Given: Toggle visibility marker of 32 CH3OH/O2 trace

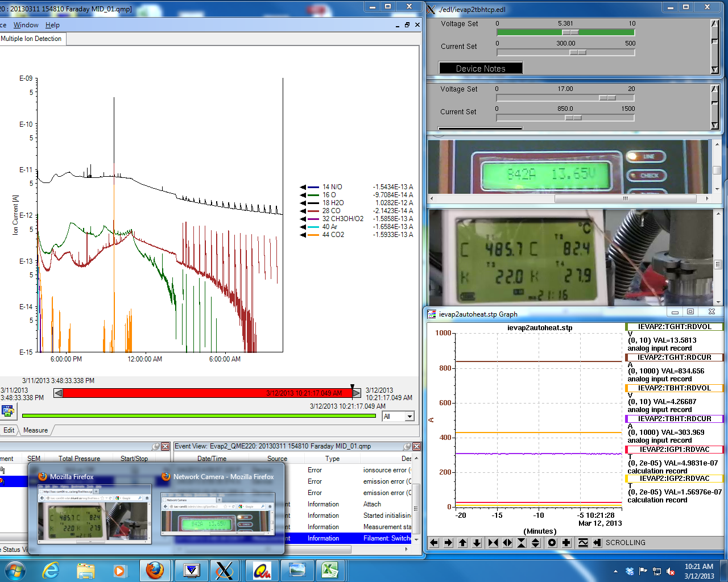Looking at the screenshot, I should click(x=303, y=219).
